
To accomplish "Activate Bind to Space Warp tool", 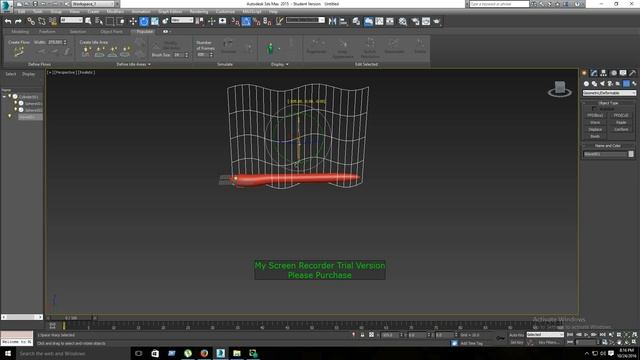I will [53, 21].
